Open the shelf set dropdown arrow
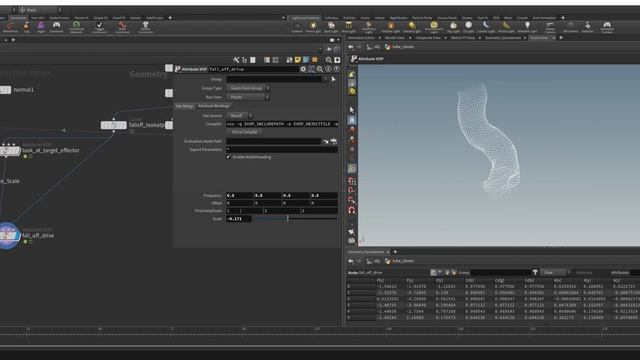 [283, 18]
